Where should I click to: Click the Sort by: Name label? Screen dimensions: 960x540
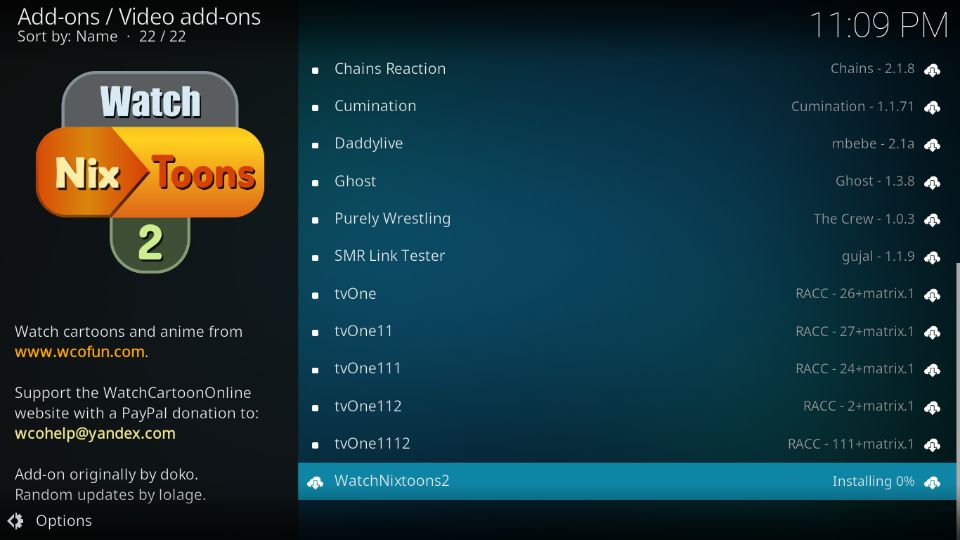tap(67, 37)
